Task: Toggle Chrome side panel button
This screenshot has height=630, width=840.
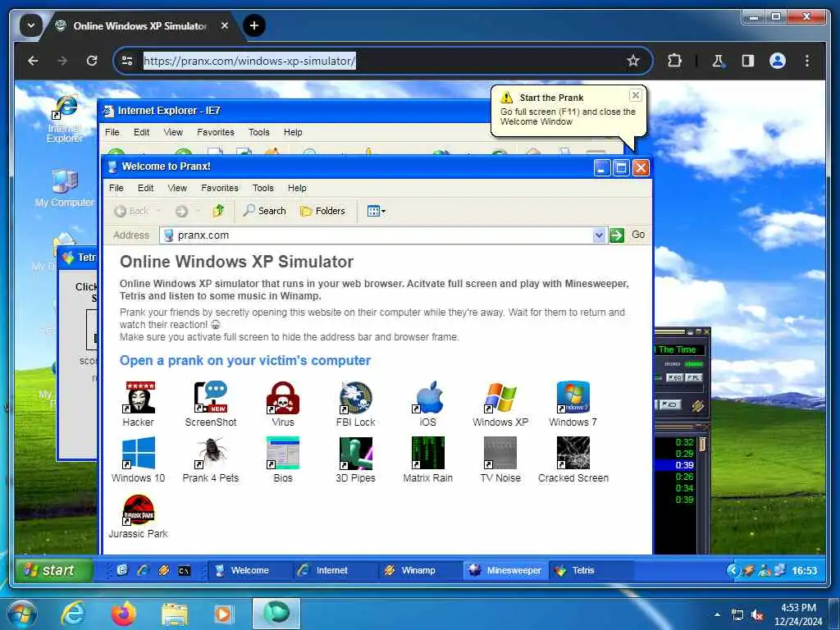Action: click(748, 61)
